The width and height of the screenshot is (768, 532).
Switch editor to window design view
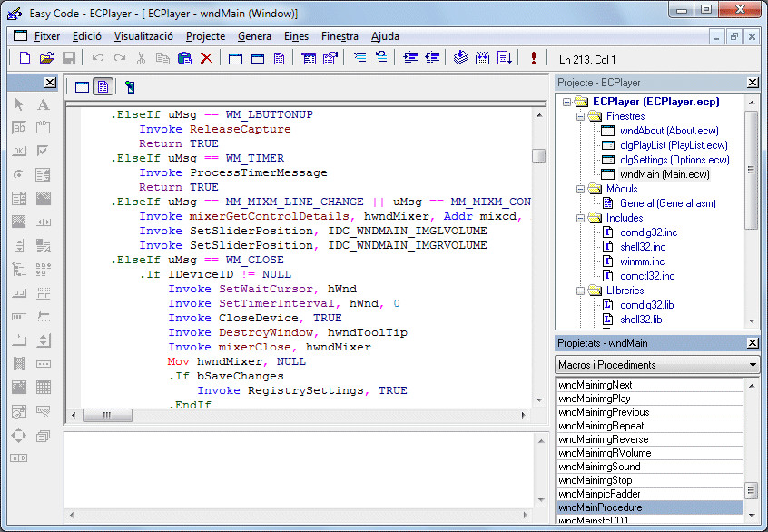pos(82,87)
